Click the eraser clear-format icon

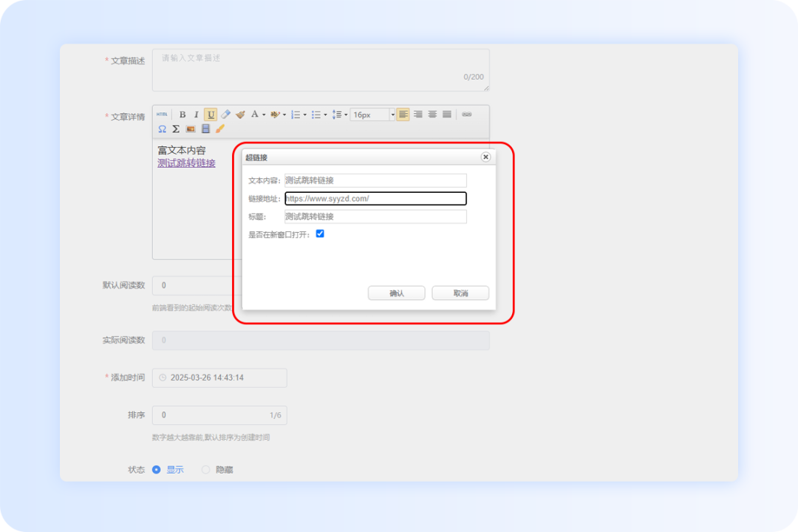(x=225, y=115)
